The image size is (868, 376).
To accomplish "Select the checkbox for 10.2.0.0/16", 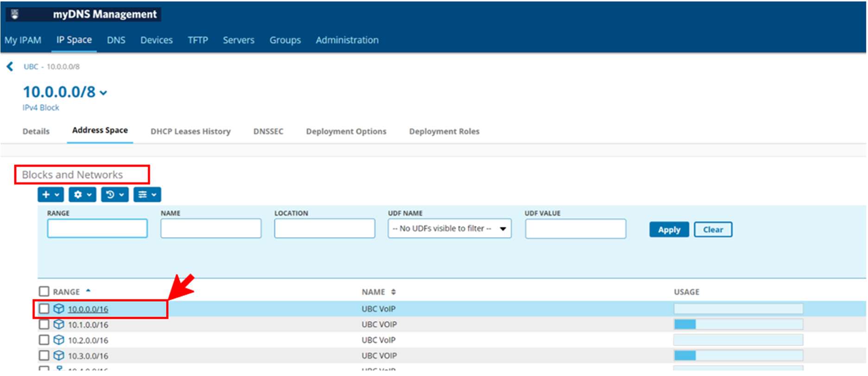I will 44,340.
